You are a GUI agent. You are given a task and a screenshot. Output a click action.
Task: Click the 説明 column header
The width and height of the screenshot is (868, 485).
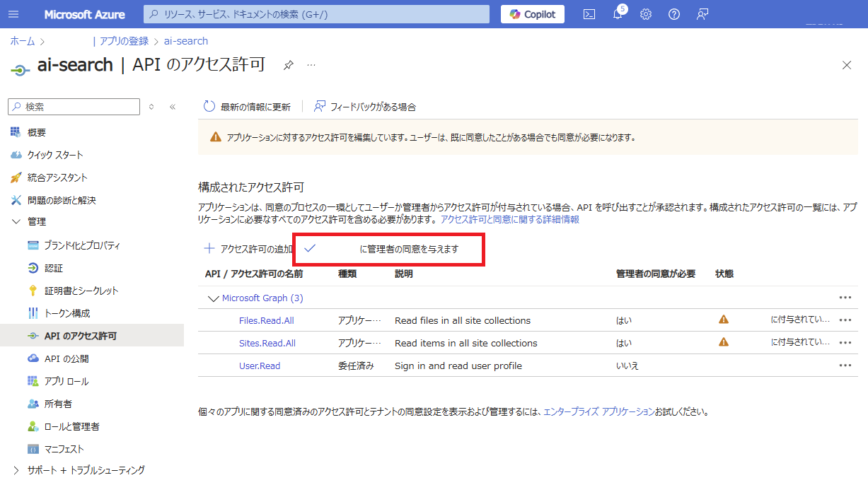click(404, 274)
